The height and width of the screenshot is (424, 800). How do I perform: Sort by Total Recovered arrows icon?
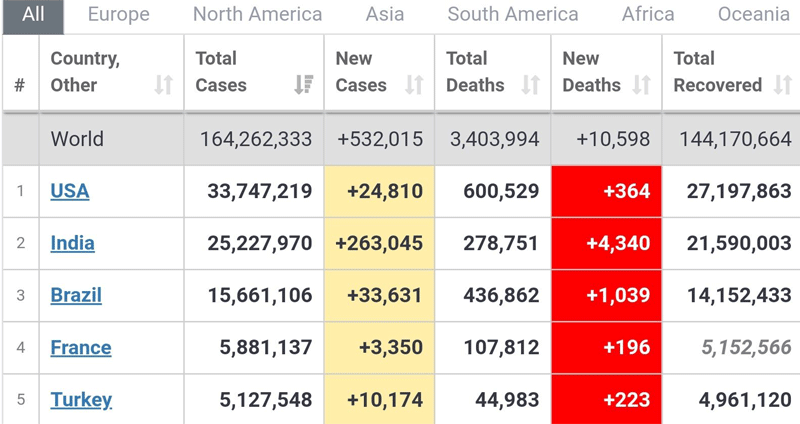point(781,86)
